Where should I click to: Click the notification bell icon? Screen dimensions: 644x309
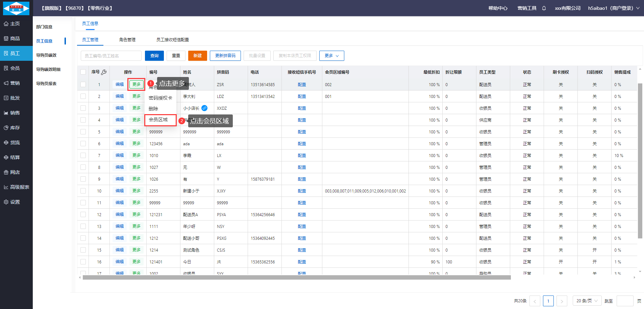click(x=544, y=8)
